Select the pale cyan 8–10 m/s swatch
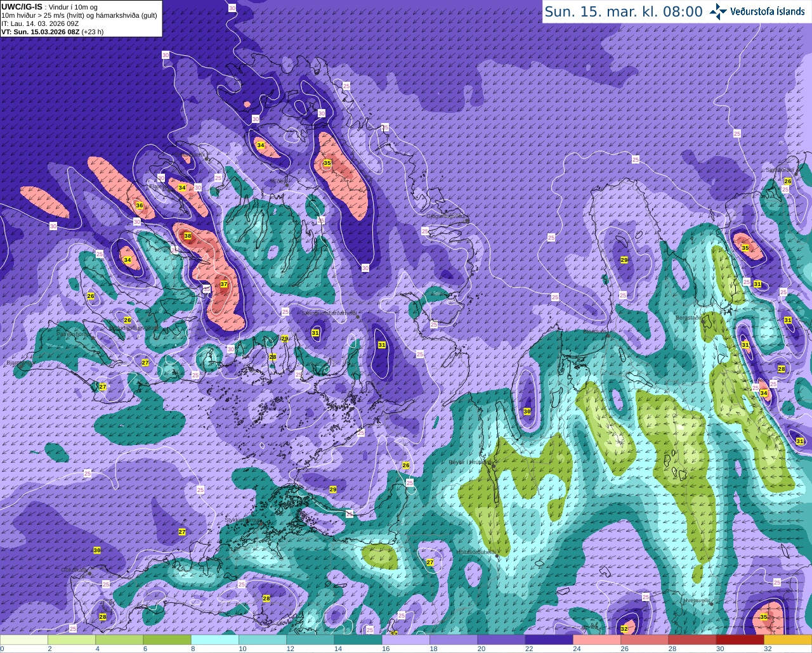The image size is (812, 653). [x=215, y=640]
